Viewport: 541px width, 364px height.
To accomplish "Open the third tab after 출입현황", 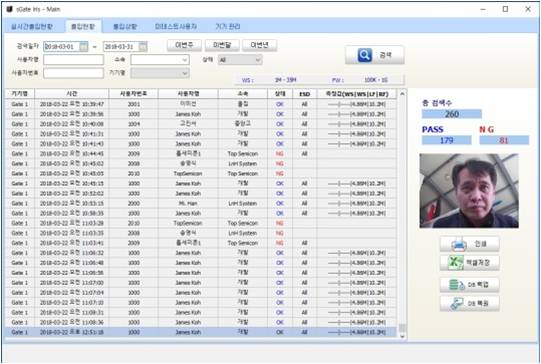I will [x=125, y=26].
